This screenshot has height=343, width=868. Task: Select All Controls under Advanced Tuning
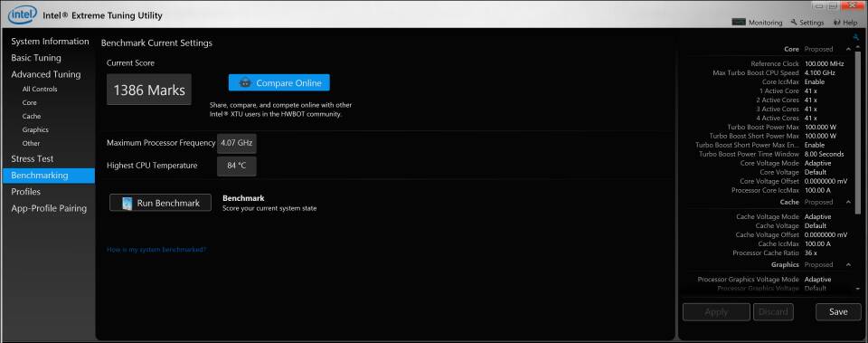pos(40,90)
